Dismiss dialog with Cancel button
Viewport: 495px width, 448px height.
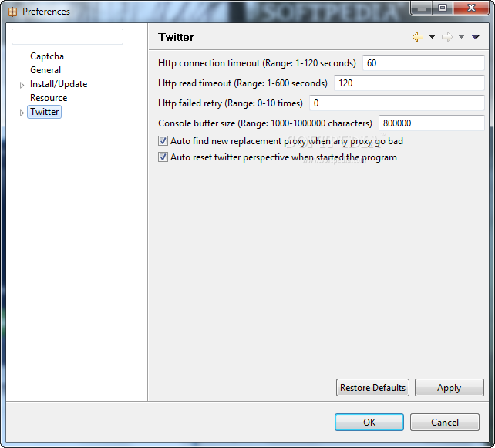[x=444, y=422]
